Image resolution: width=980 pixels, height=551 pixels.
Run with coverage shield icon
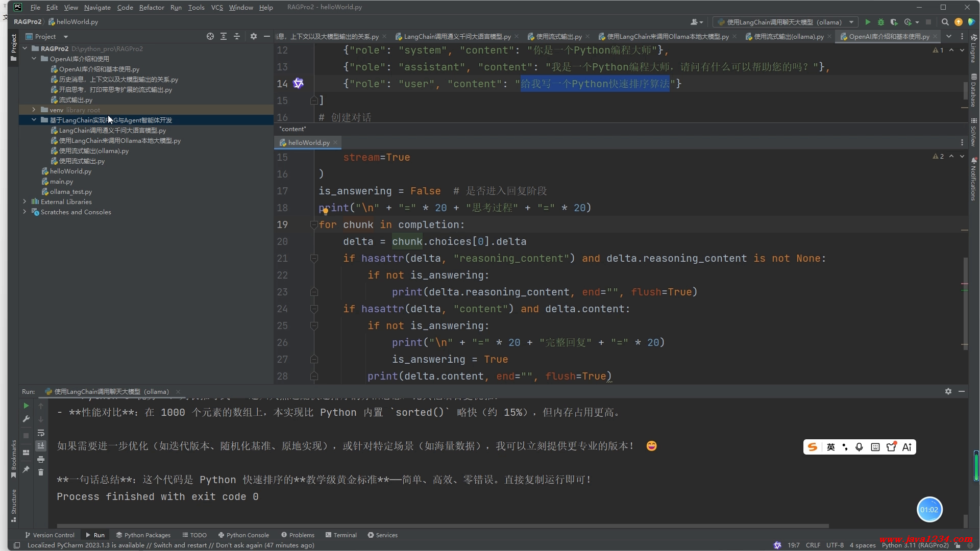click(894, 22)
